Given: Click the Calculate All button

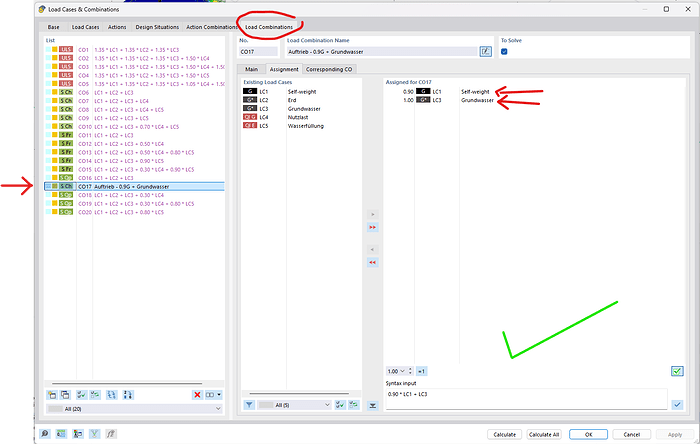Looking at the screenshot, I should pos(544,434).
